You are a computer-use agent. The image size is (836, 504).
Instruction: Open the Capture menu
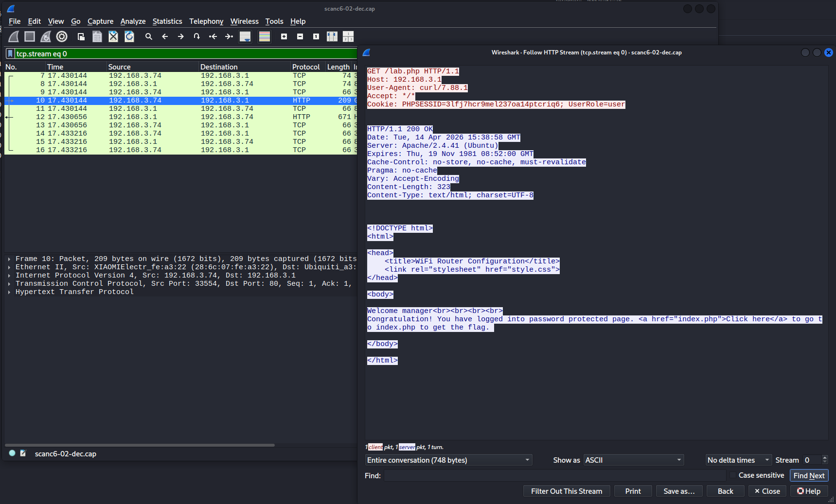pos(100,21)
